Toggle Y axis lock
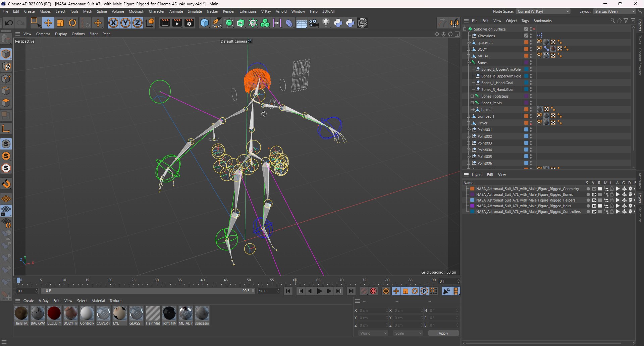 (125, 23)
